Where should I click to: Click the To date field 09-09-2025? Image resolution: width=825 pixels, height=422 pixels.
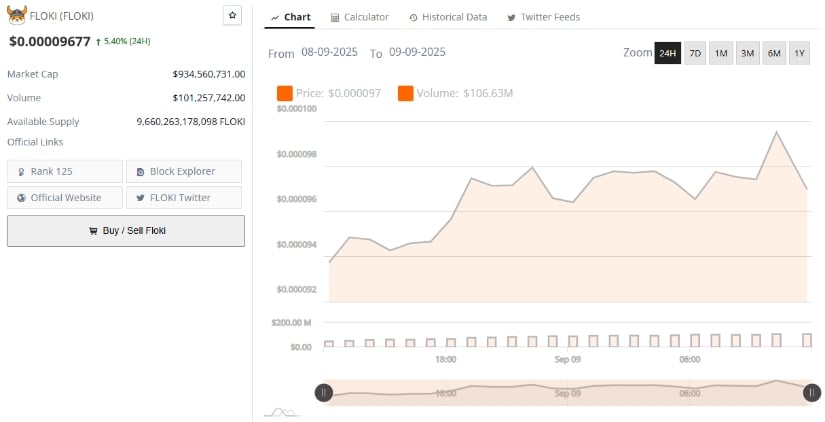coord(417,52)
